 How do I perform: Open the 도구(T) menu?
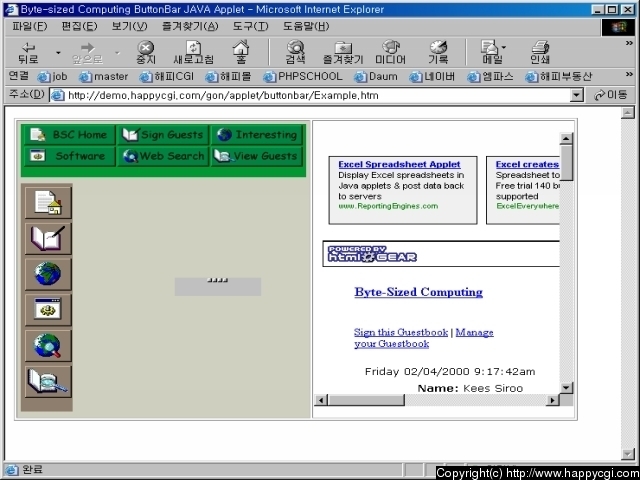(250, 27)
